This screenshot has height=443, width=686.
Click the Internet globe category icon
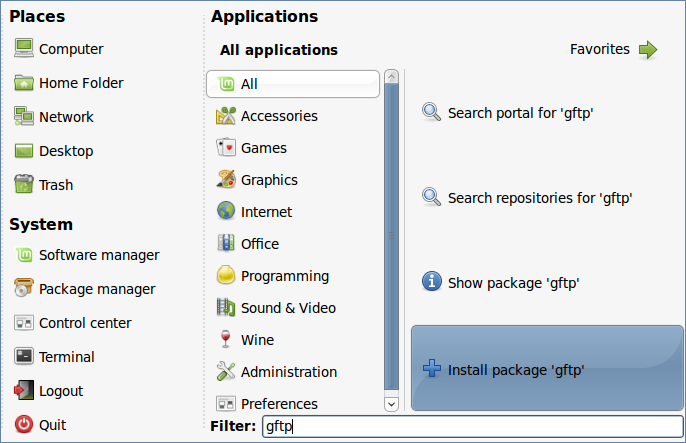click(226, 211)
